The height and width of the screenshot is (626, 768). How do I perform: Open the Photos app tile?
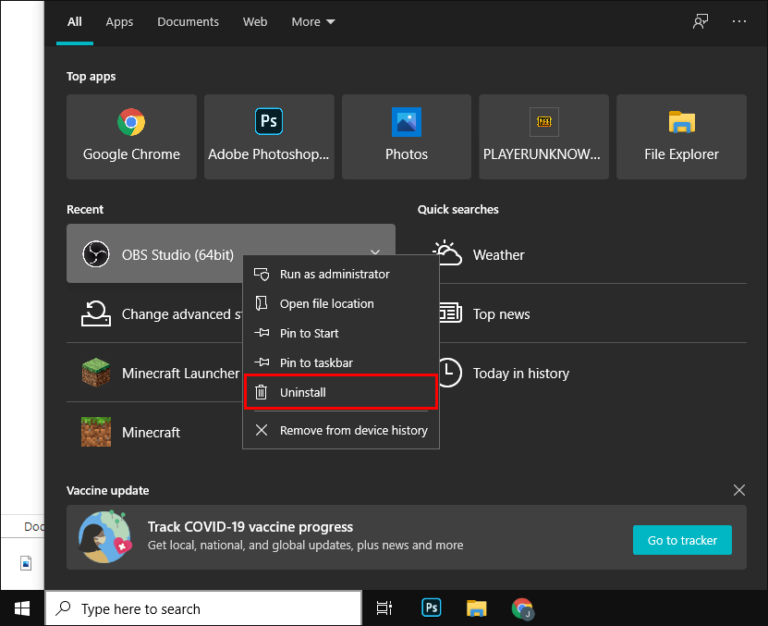(x=406, y=137)
